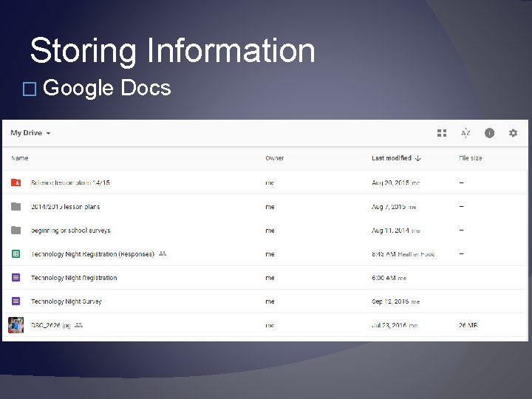Viewport: 532px width, 399px height.
Task: Click owner 'me' in 2014/2015 lesson plans row
Action: click(x=270, y=207)
